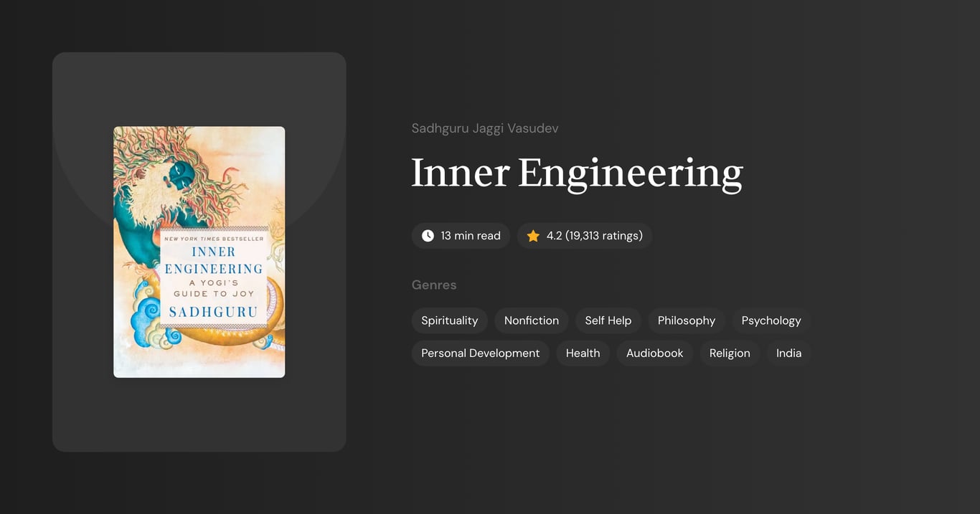Screen dimensions: 980x514
Task: Click the Inner Engineering book title
Action: point(577,173)
